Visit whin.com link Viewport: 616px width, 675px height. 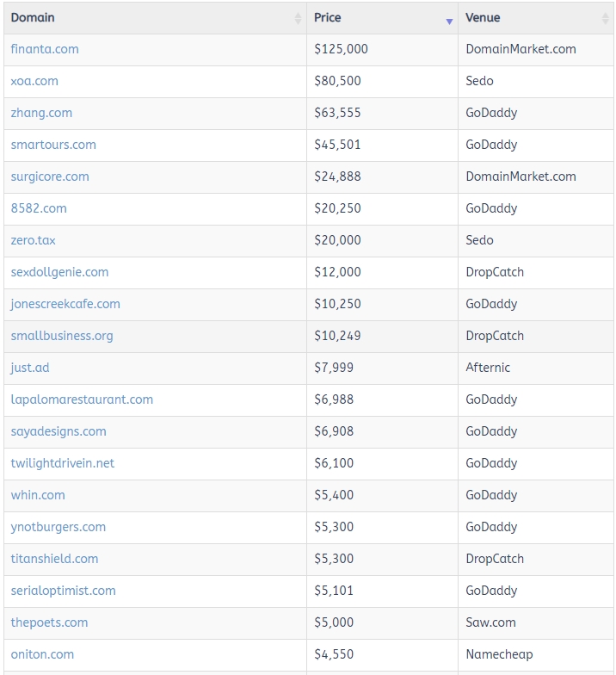(38, 495)
